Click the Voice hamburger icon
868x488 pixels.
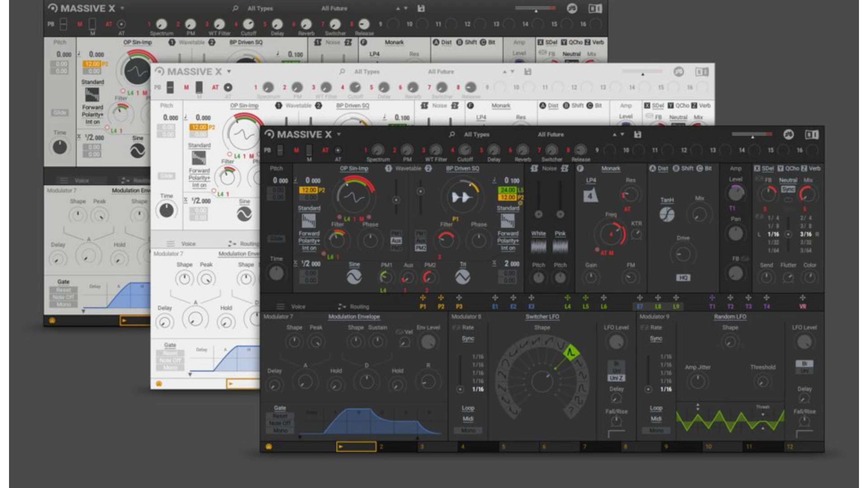pos(280,306)
